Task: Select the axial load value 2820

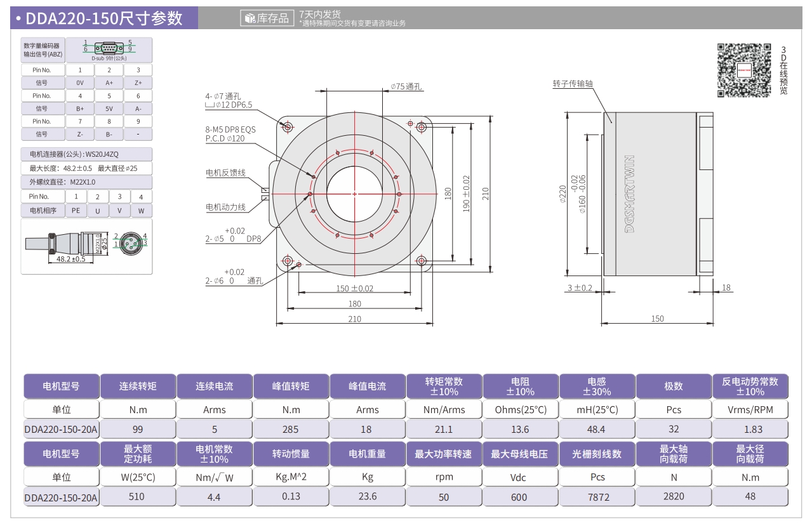Action: pyautogui.click(x=674, y=497)
